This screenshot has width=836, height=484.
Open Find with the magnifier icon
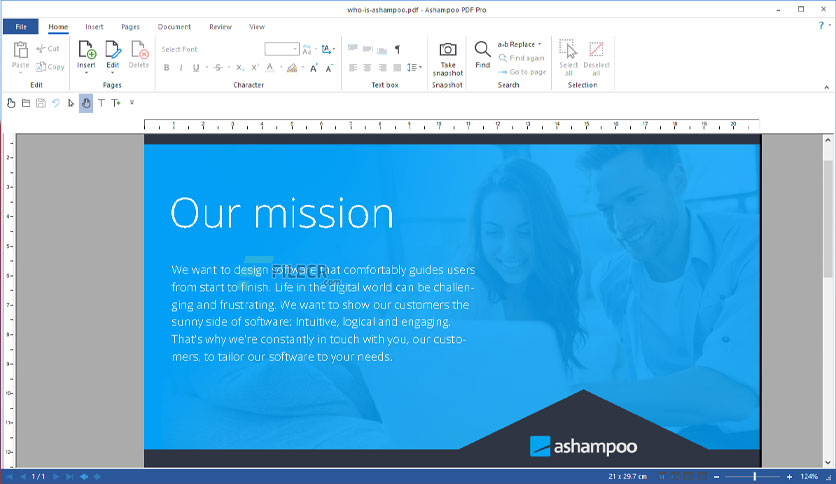(482, 49)
